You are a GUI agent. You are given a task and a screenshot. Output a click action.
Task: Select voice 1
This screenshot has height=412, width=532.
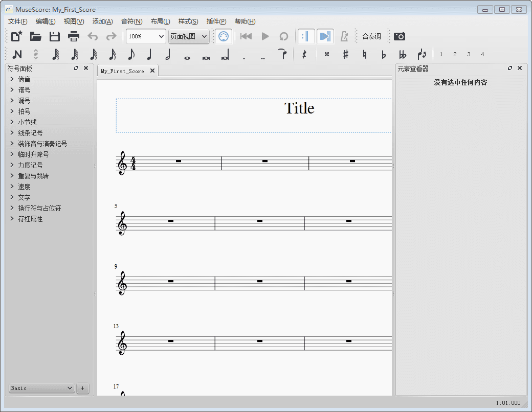pos(441,54)
